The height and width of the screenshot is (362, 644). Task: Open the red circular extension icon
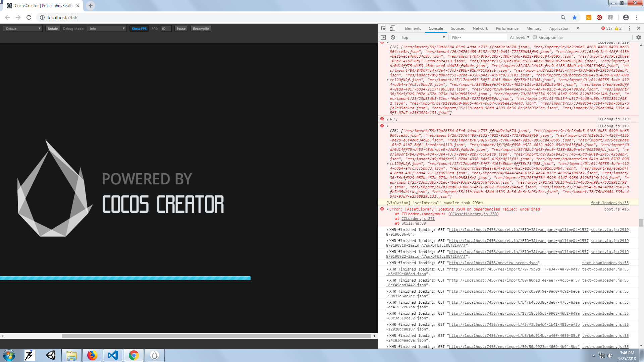(599, 17)
